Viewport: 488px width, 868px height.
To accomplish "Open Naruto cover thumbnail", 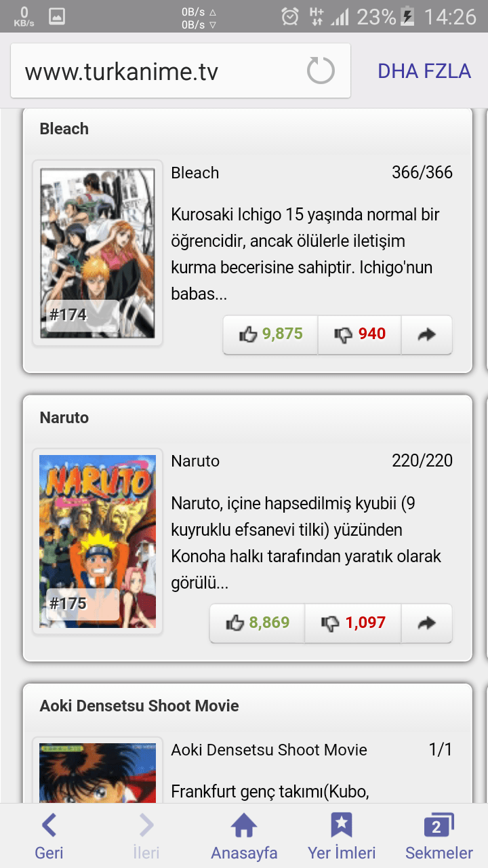I will (x=98, y=541).
